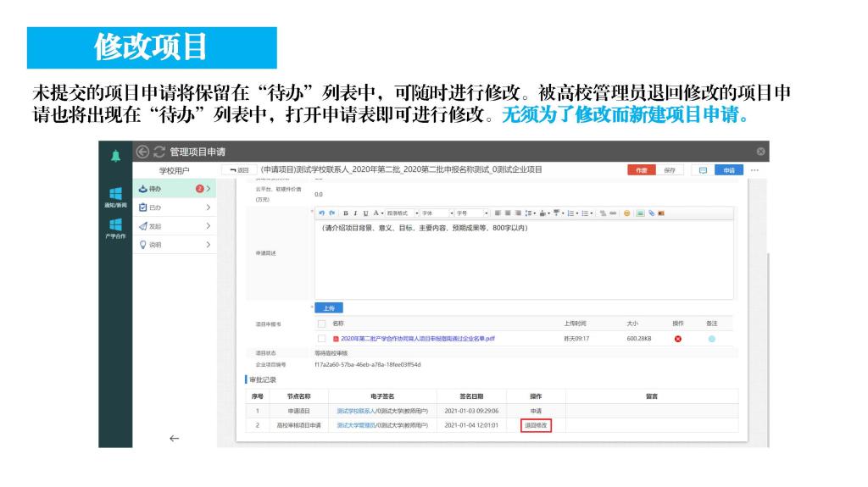Viewport: 868px width, 487px height.
Task: Click the red delete icon for the PDF
Action: [677, 339]
